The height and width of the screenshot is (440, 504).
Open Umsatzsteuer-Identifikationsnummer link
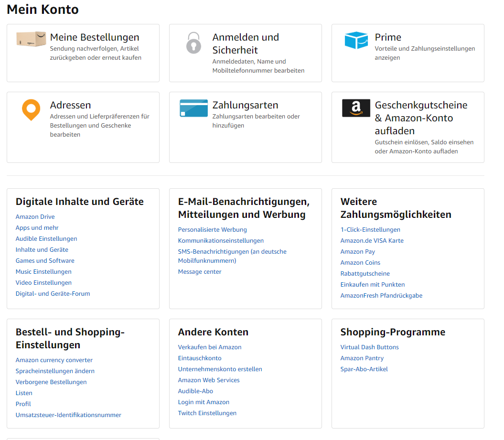pos(68,415)
